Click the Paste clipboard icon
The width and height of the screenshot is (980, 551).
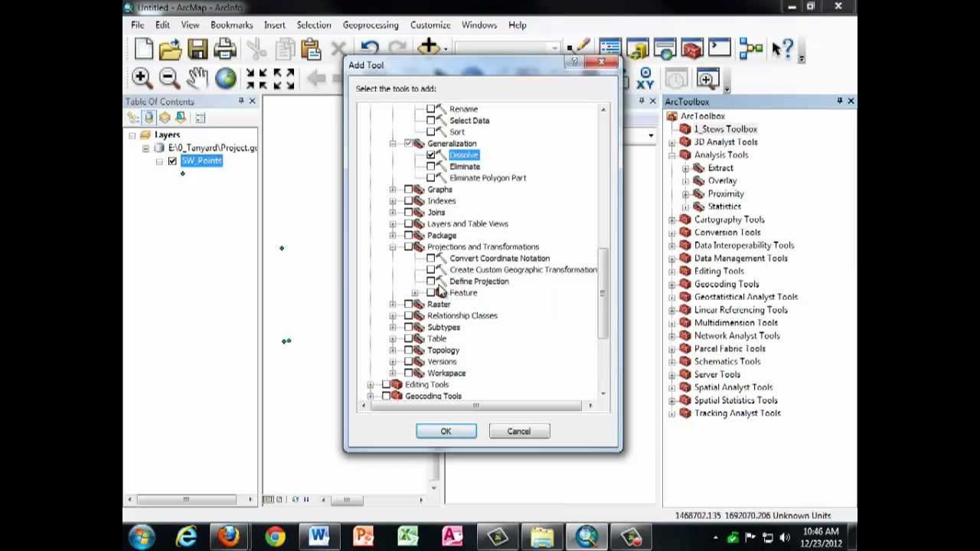[310, 50]
